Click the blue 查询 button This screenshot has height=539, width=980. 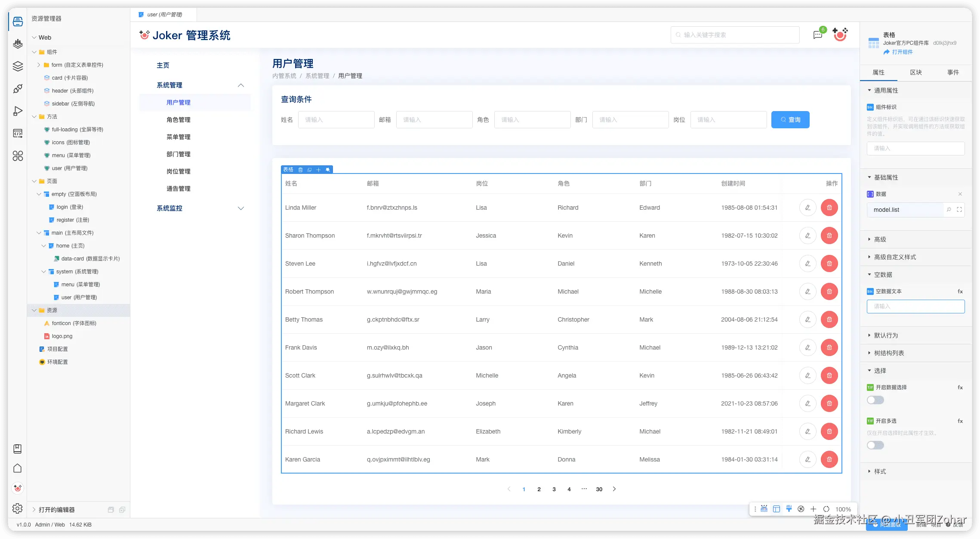pyautogui.click(x=790, y=120)
